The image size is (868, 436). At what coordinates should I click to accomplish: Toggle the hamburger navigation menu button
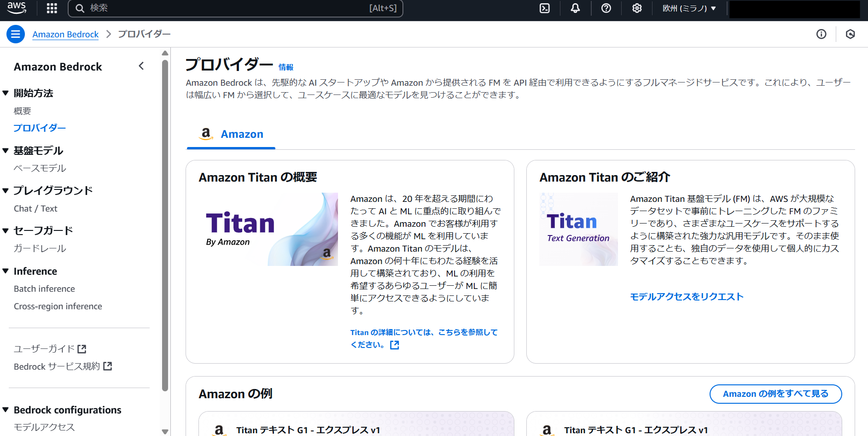tap(16, 34)
